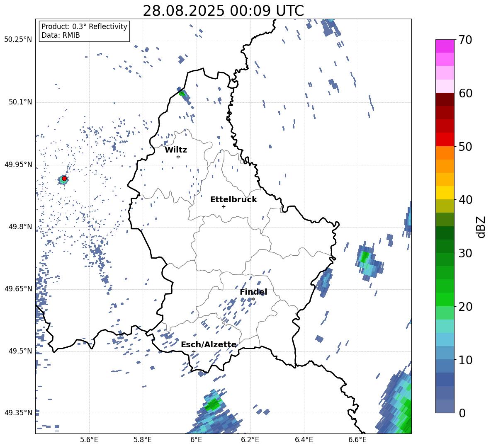Click the bright green swatch just above 20 dBZ
This screenshot has width=491, height=448.
click(445, 299)
